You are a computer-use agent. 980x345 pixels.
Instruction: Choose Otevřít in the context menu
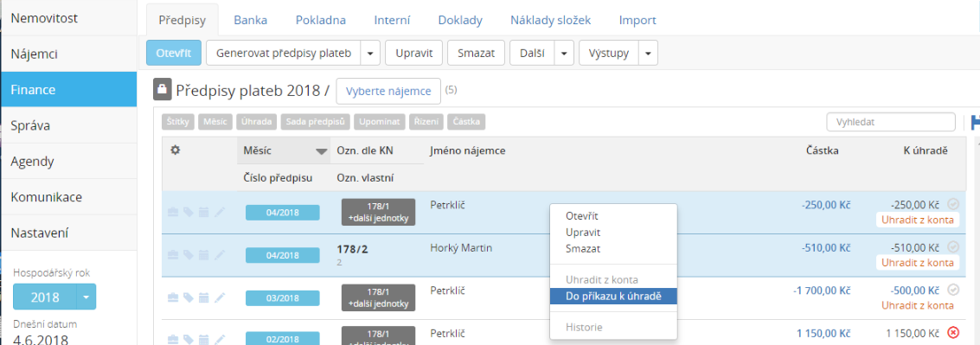582,215
